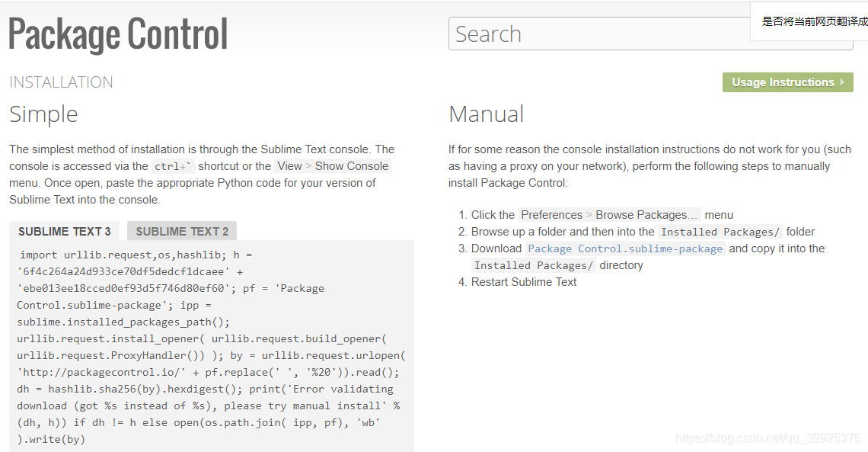Select the SUBLIME TEXT 3 tab

pyautogui.click(x=64, y=231)
